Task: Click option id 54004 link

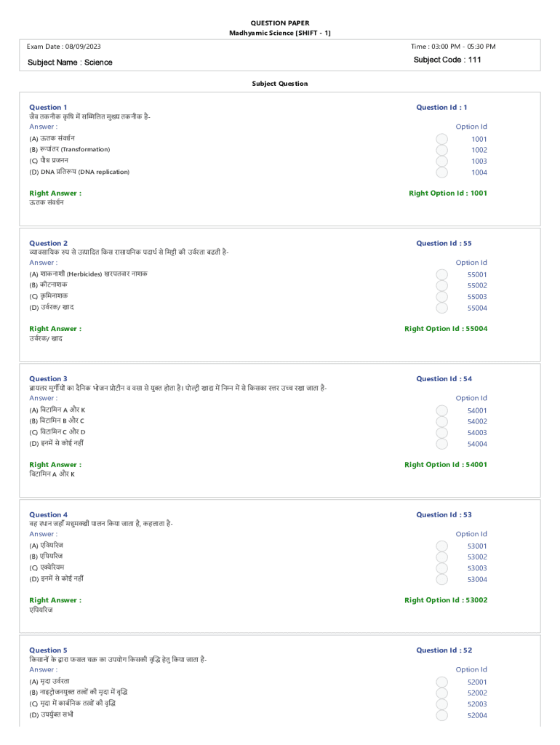Action: tap(477, 444)
